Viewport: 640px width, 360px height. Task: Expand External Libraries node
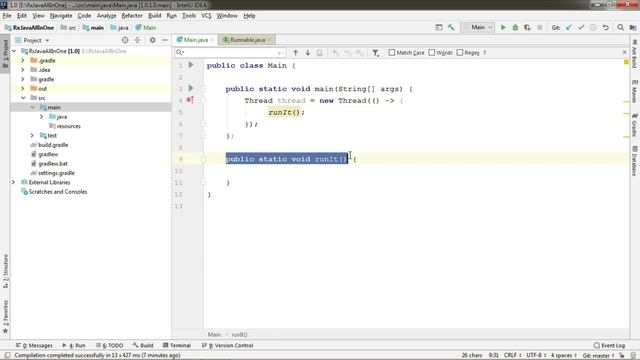(x=13, y=182)
